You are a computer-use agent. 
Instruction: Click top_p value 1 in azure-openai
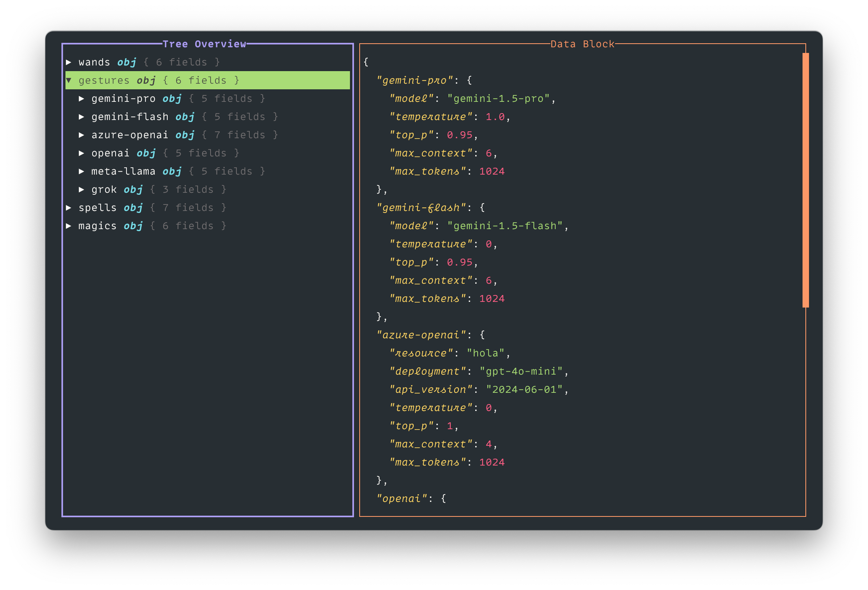click(x=450, y=426)
